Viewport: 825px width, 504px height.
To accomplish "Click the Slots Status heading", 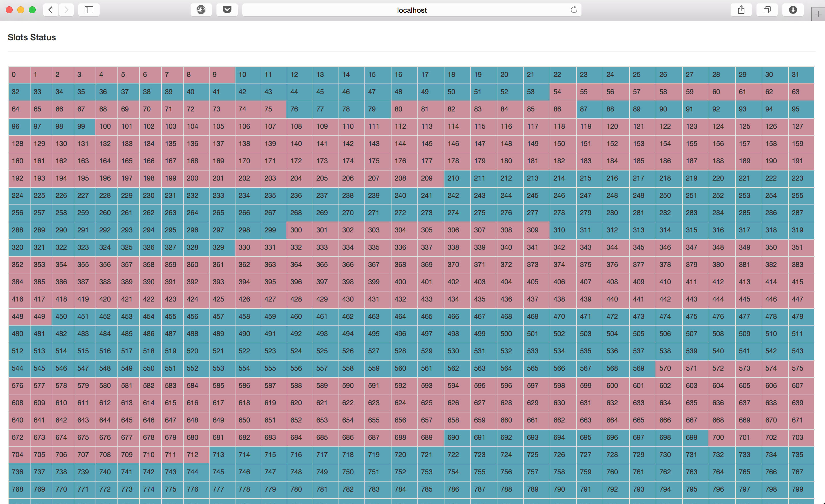I will [x=32, y=37].
